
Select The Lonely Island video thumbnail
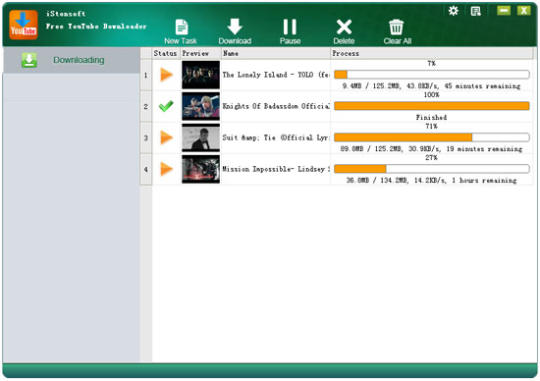pos(201,75)
